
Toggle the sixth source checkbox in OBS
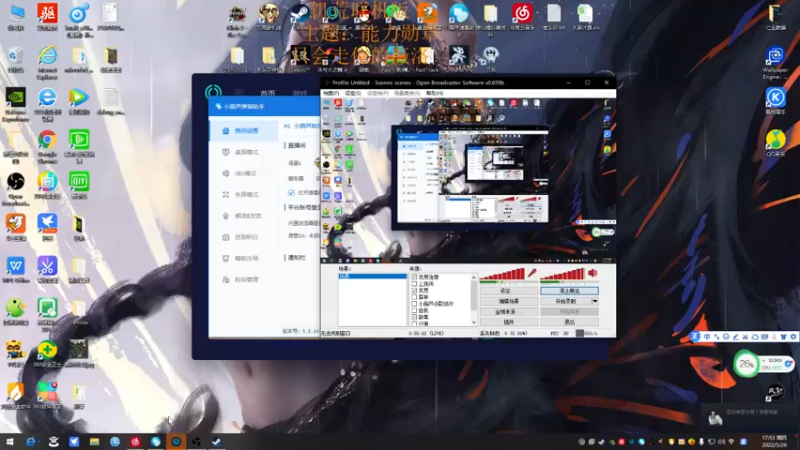click(x=414, y=310)
